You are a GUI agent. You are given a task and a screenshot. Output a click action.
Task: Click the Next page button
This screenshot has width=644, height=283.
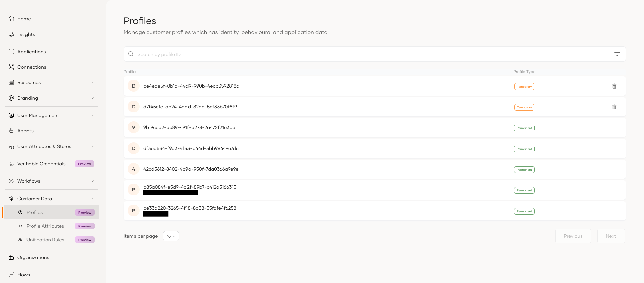611,236
